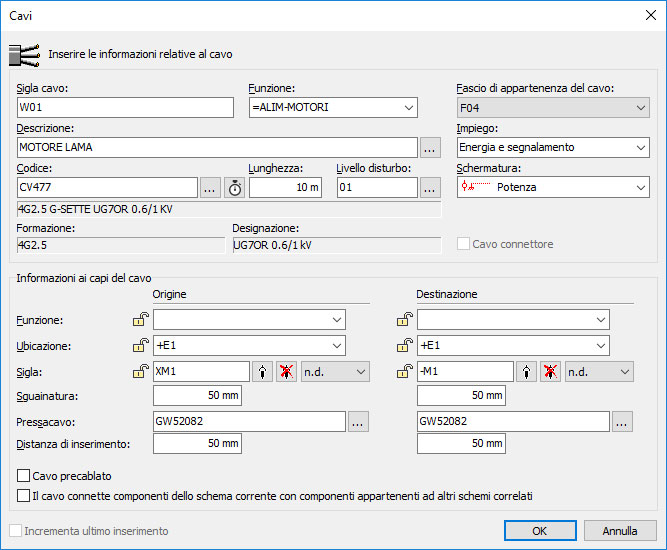Viewport: 667px width, 550px height.
Task: Enable Cavo precablato checkbox
Action: click(23, 476)
